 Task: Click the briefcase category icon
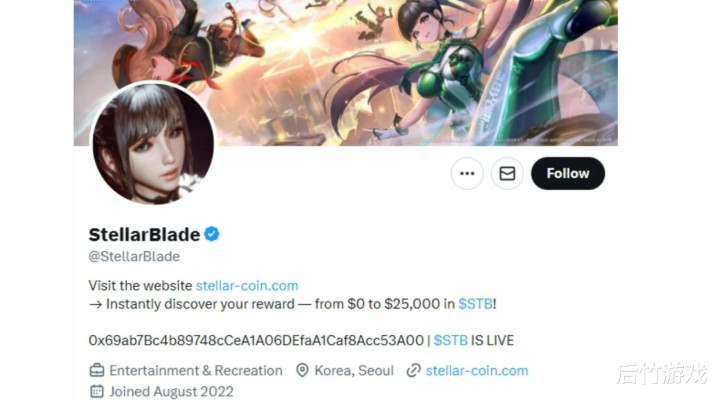point(97,370)
